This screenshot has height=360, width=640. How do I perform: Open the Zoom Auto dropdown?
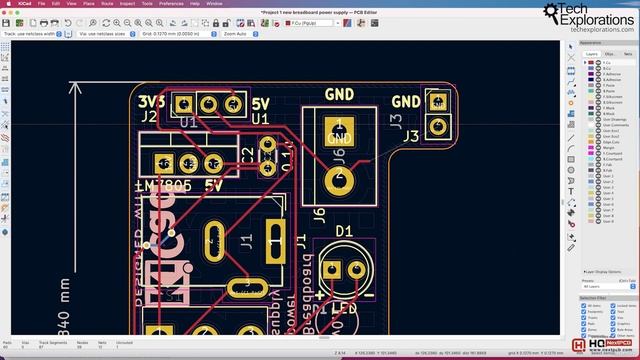240,34
